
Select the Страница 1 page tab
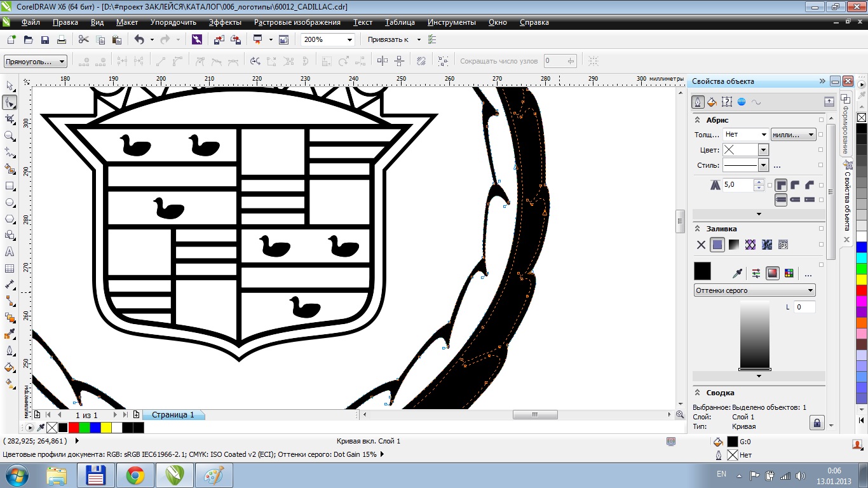[x=173, y=414]
